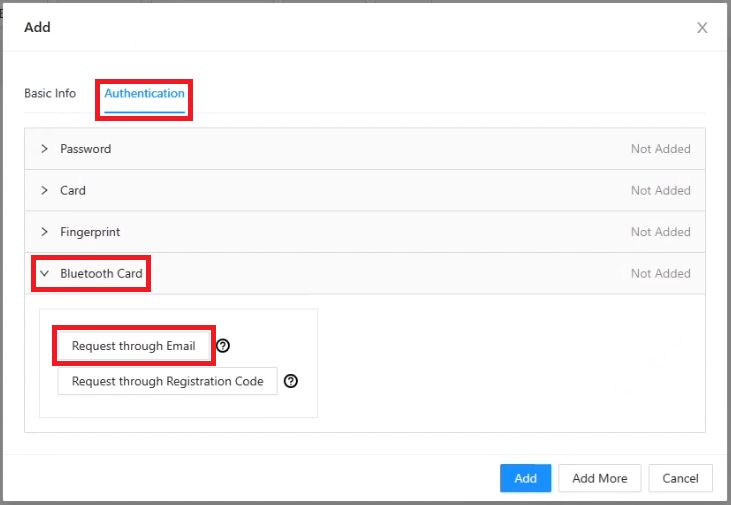Click Request through Registration Code button
Screen dimensions: 731x505
pos(167,381)
